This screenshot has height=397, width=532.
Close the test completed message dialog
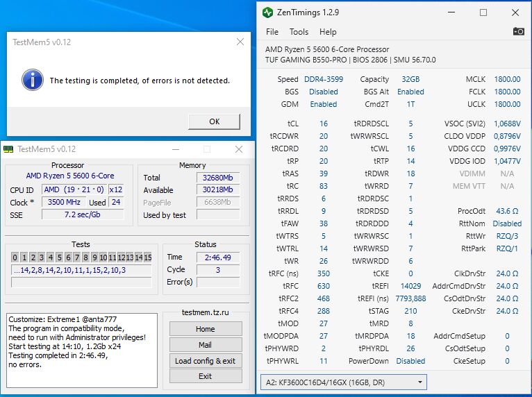click(x=240, y=42)
